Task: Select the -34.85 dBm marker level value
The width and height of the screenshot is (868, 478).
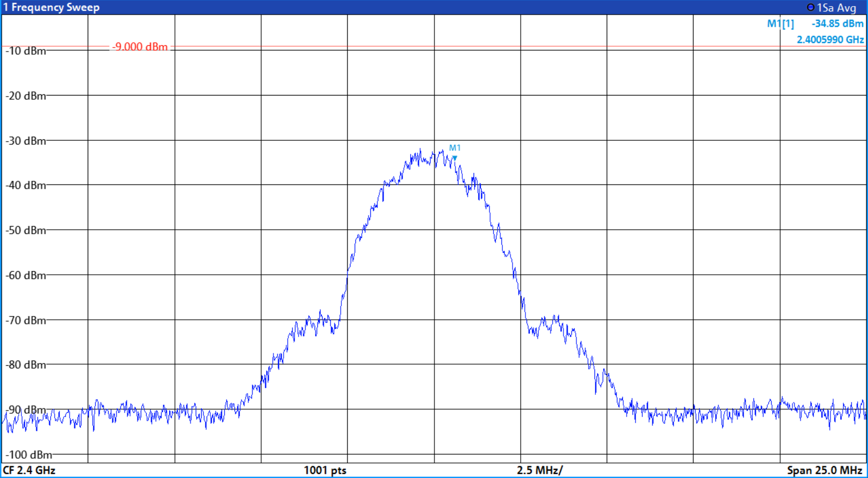Action: pyautogui.click(x=837, y=24)
